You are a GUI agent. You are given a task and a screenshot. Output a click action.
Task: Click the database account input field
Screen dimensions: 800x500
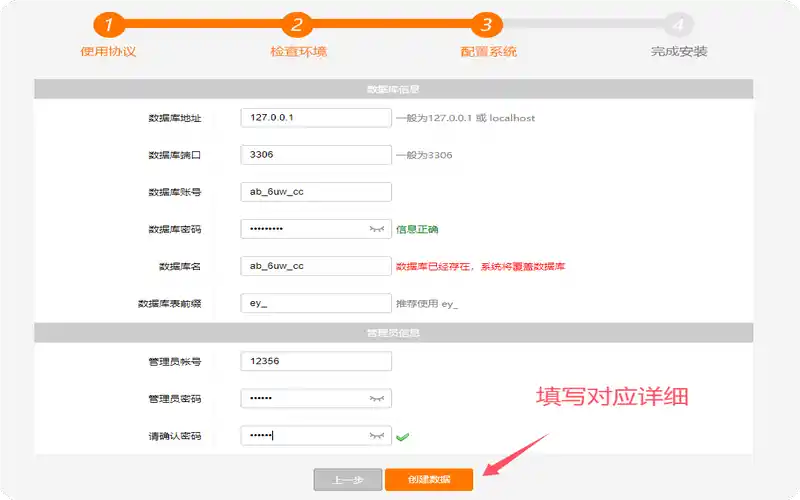(x=316, y=192)
